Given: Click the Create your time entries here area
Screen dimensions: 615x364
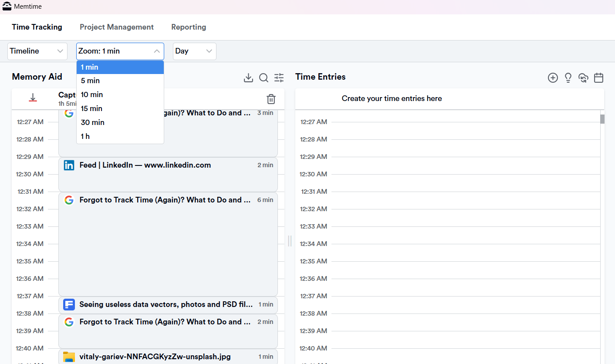Looking at the screenshot, I should 391,98.
